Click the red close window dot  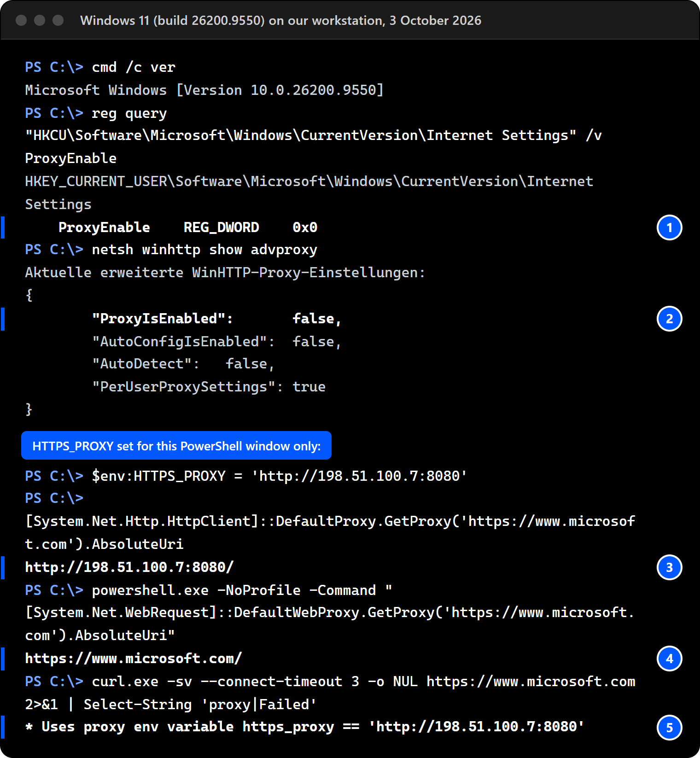click(x=21, y=20)
